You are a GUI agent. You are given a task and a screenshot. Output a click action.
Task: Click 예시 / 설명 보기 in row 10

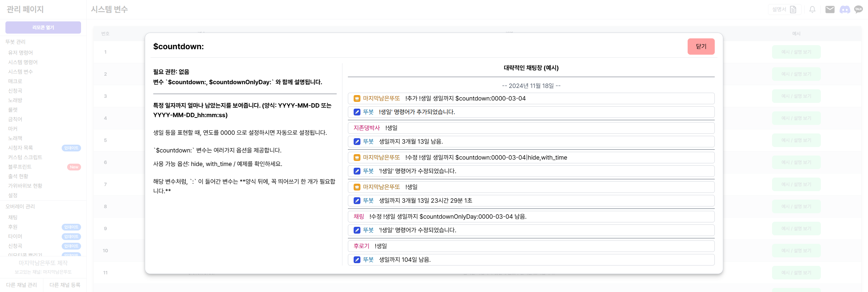(x=796, y=251)
